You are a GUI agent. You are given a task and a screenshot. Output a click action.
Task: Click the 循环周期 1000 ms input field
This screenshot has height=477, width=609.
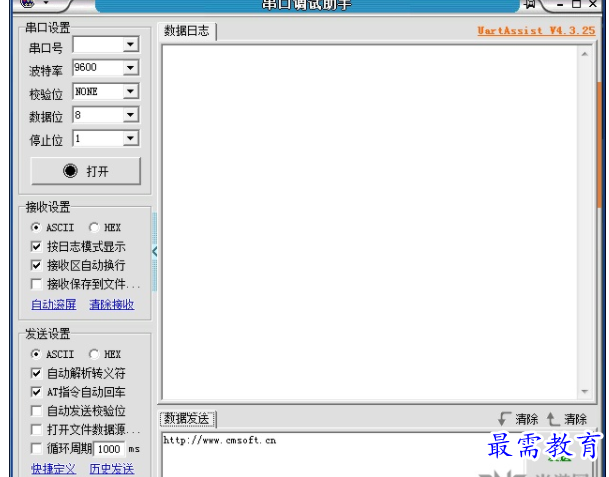click(109, 449)
